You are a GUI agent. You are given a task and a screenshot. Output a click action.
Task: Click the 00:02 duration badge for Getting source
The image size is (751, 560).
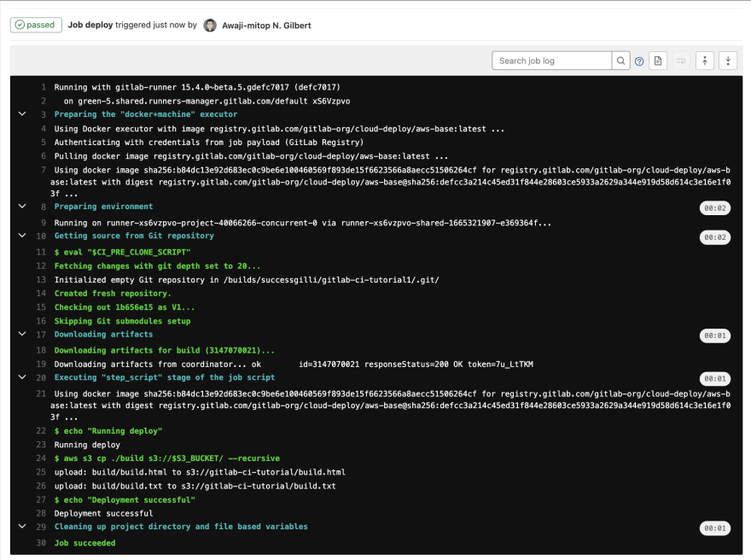click(x=714, y=237)
